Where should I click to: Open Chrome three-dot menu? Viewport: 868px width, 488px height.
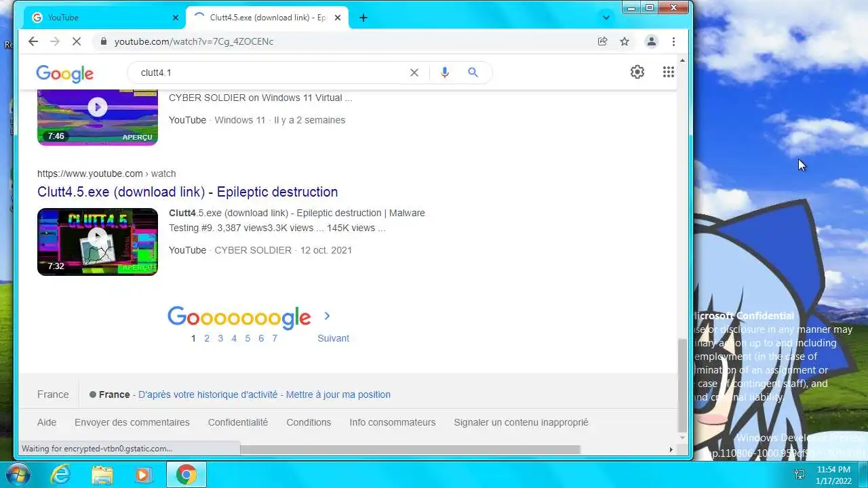pos(673,41)
